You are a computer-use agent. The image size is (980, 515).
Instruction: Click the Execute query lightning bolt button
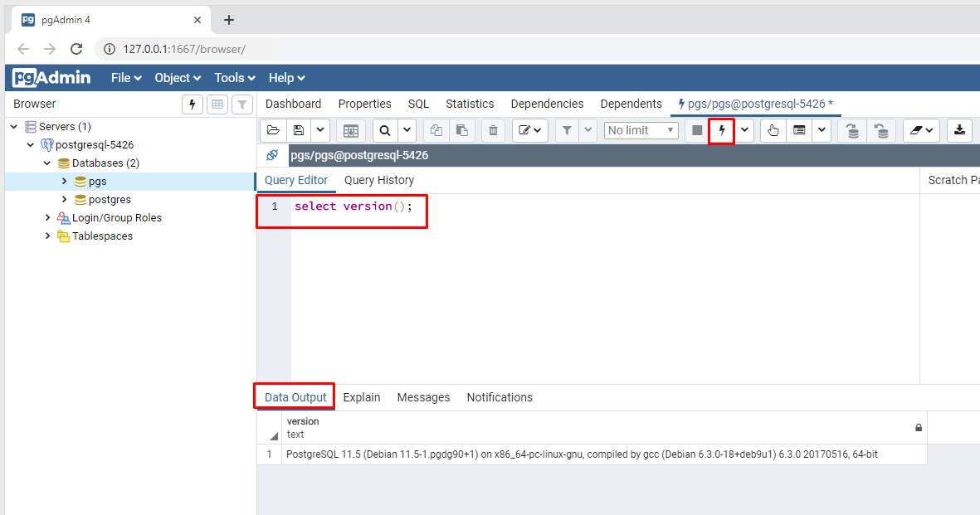721,130
